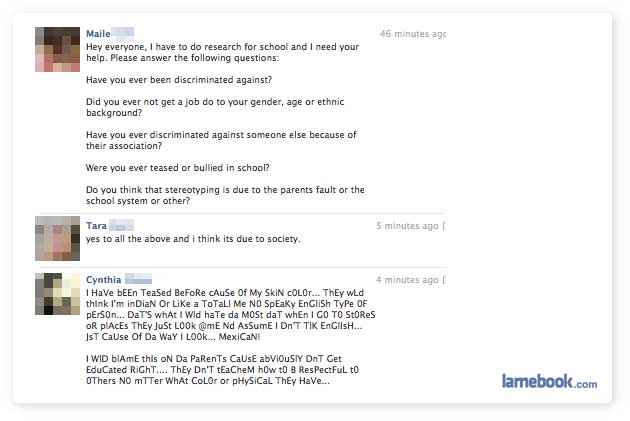Open Tara's profile picture thumbnail

(x=55, y=239)
